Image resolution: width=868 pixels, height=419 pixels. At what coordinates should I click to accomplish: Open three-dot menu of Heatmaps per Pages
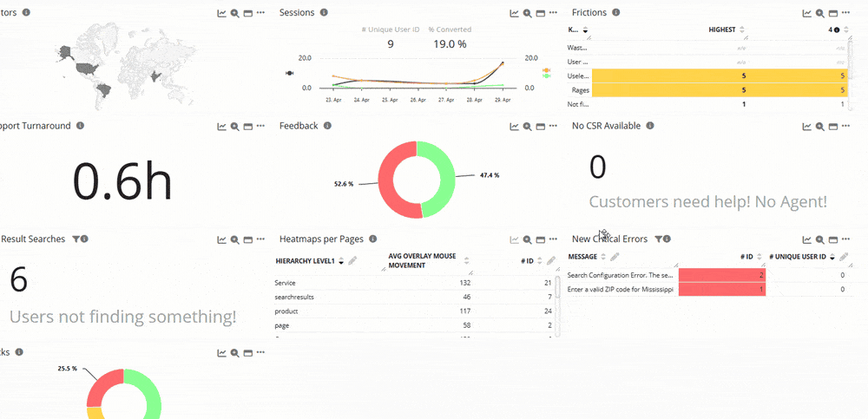(554, 239)
